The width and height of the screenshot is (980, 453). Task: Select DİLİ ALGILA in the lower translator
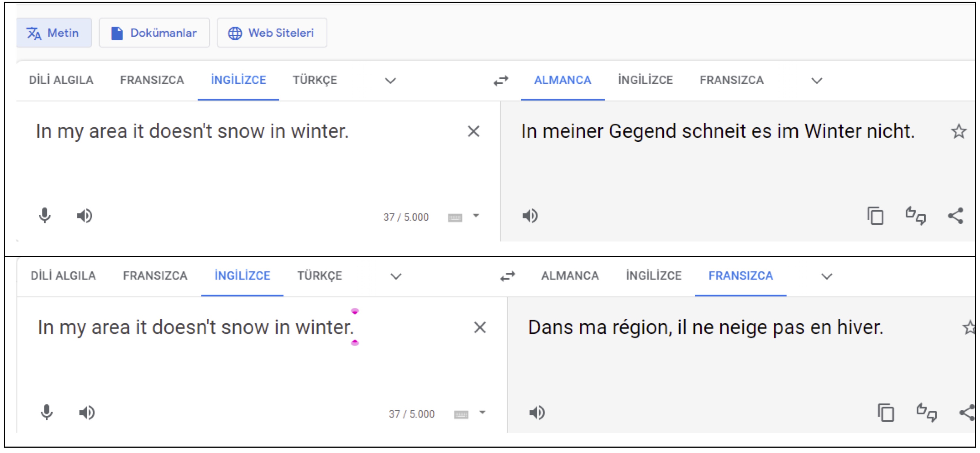(x=63, y=276)
